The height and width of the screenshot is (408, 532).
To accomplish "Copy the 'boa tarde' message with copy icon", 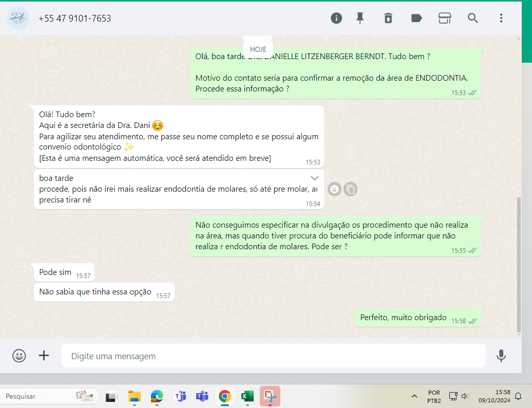I will click(x=351, y=189).
